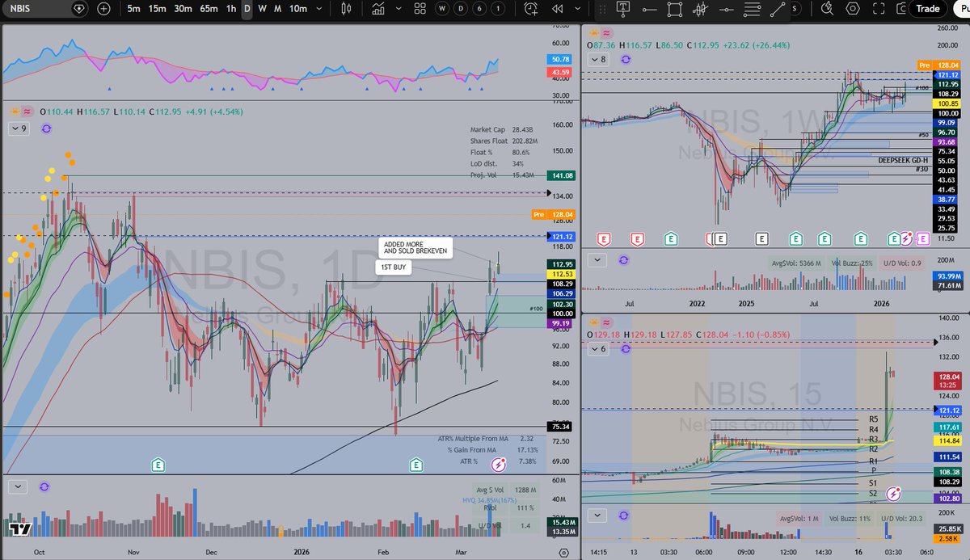Select the trend line drawing tool

[x=778, y=9]
